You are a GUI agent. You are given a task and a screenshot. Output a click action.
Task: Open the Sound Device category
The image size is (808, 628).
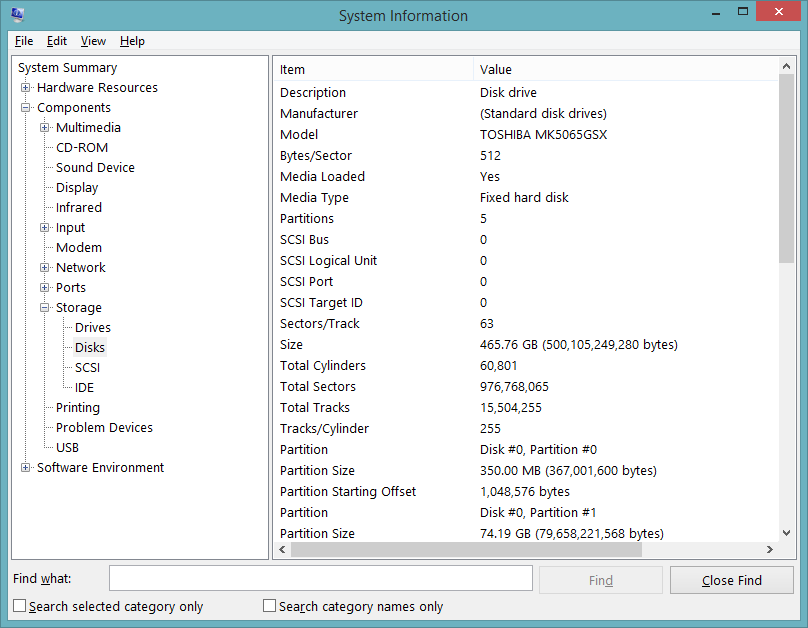[x=93, y=167]
